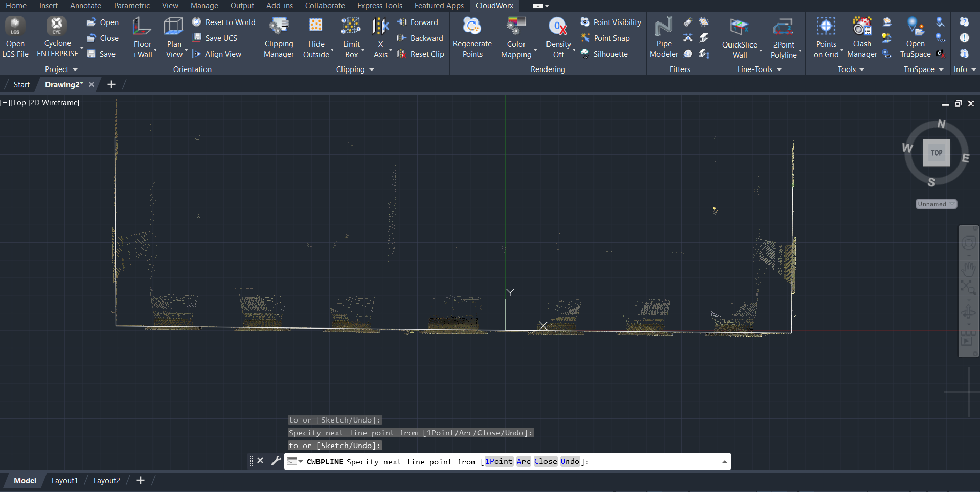Image resolution: width=980 pixels, height=492 pixels.
Task: Click Reset to World button
Action: [x=224, y=22]
